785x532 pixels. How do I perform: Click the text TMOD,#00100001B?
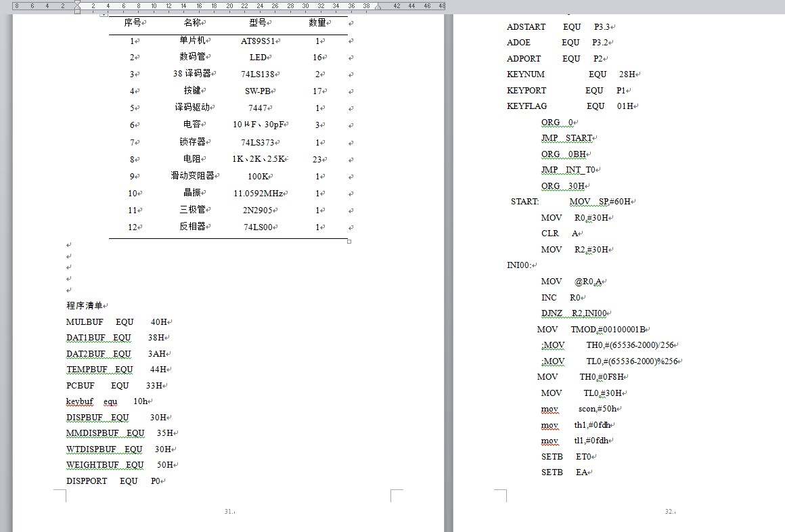coord(608,330)
